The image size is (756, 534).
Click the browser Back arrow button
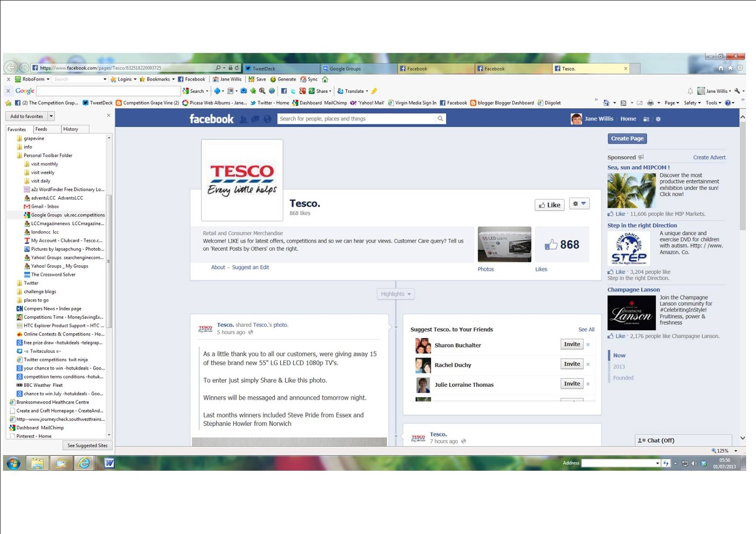11,68
